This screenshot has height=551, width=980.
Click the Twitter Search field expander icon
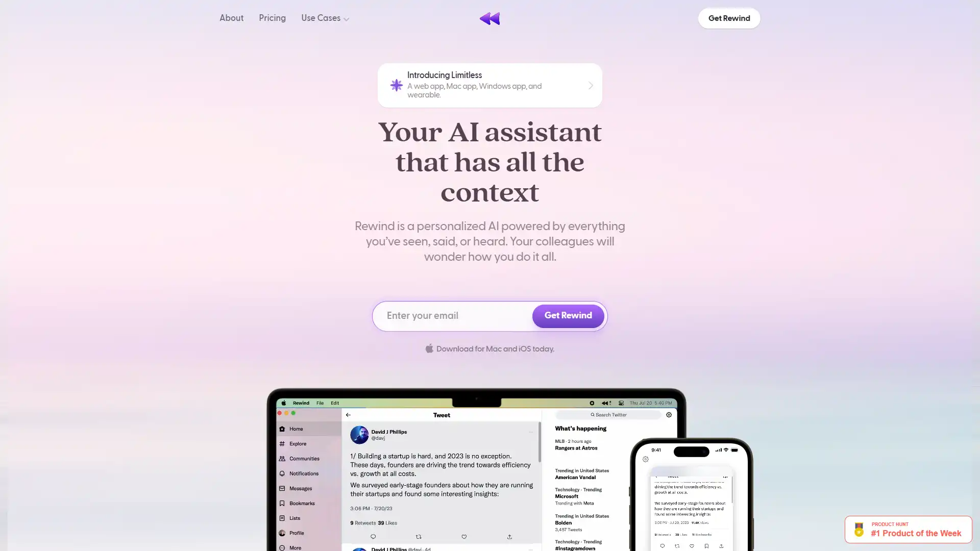(668, 415)
